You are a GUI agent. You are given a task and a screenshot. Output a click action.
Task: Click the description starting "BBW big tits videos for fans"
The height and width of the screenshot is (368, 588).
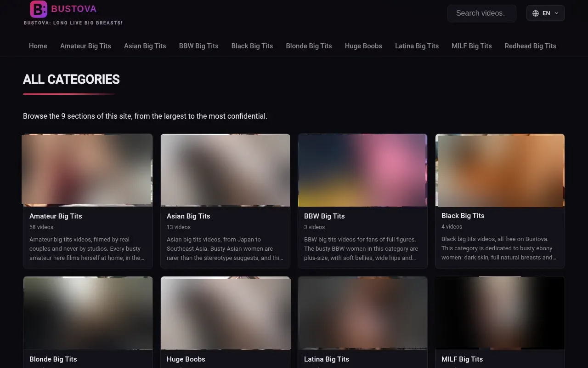[362, 249]
